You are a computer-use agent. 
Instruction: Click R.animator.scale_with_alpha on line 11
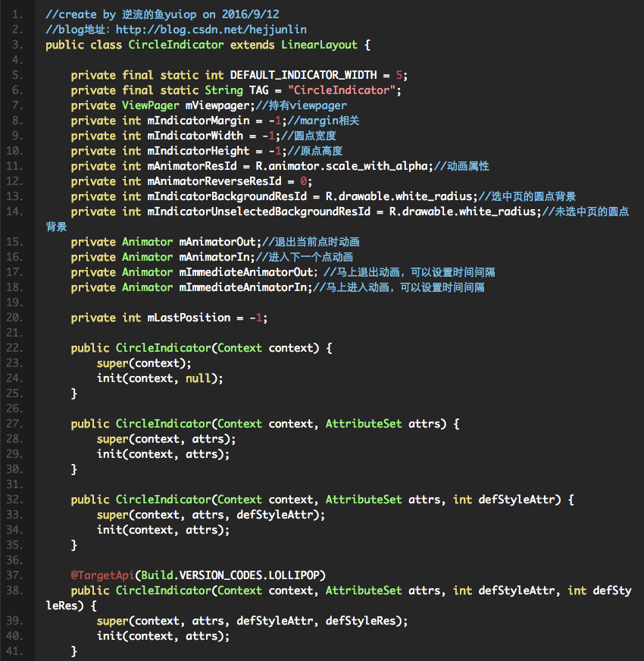[x=342, y=166]
